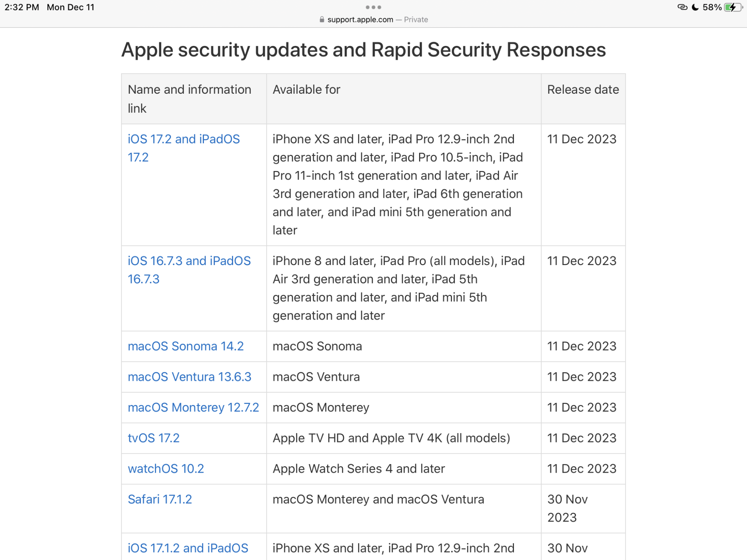Tap the three-dot multitasking menu icon
This screenshot has width=747, height=560.
coord(373,7)
